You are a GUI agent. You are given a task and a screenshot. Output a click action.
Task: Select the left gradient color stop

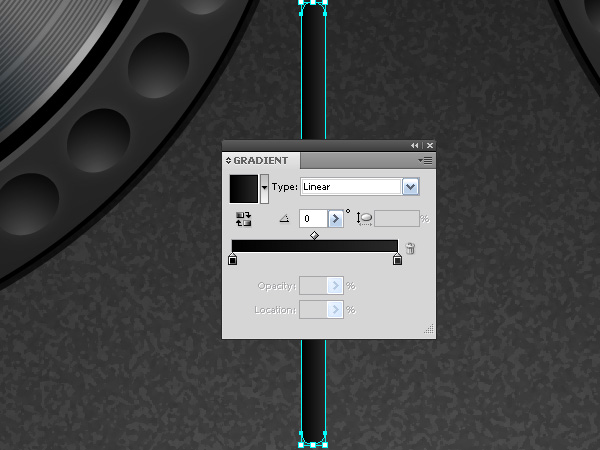click(x=232, y=259)
